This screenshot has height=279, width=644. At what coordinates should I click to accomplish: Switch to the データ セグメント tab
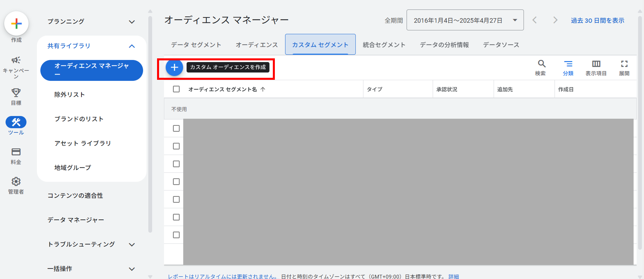point(196,45)
